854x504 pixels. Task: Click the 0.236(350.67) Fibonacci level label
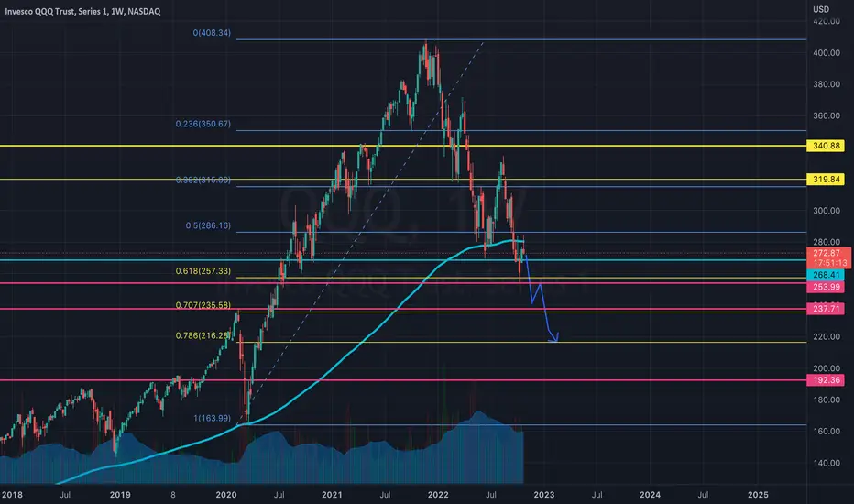tap(203, 124)
